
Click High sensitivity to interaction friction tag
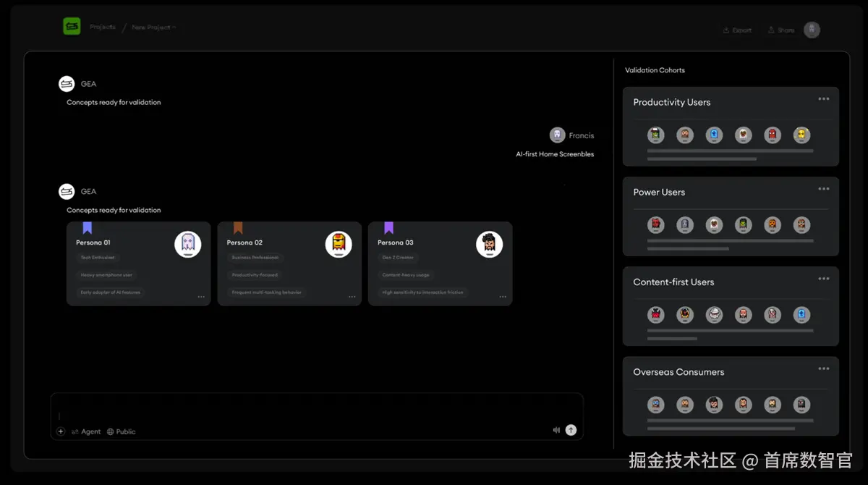click(x=423, y=292)
